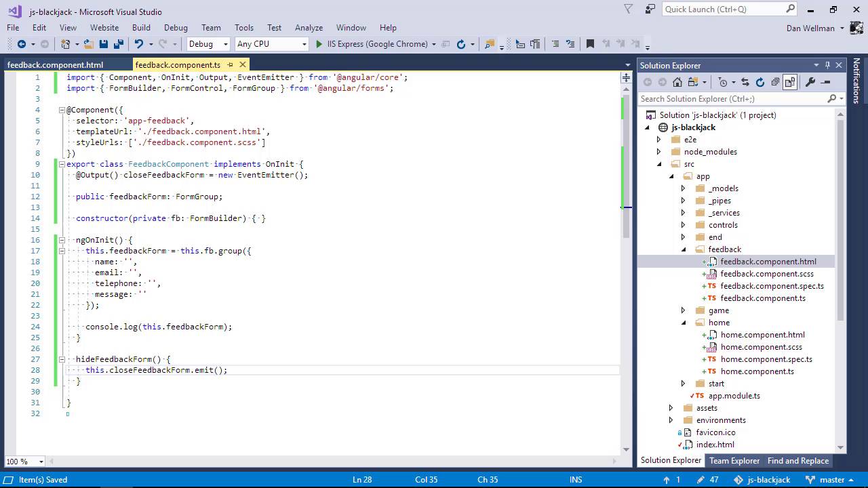Start IIS Express with green play button
This screenshot has height=488, width=868.
[x=319, y=44]
